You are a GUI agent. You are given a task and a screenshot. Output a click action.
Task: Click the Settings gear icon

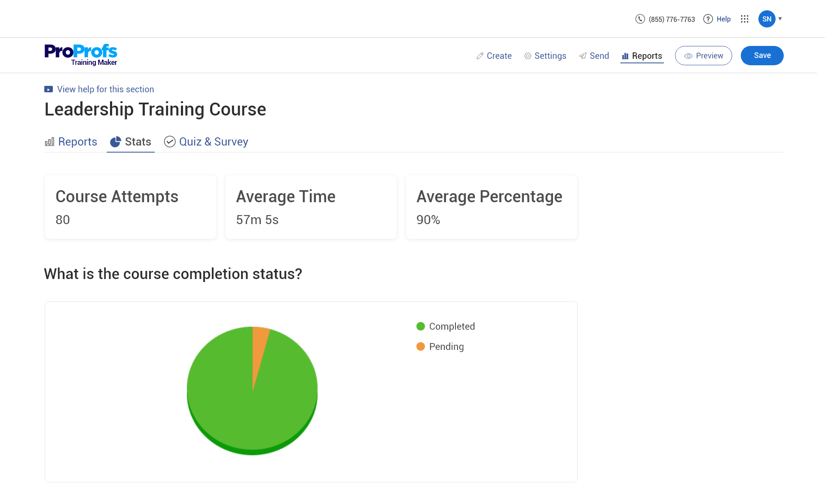coord(527,55)
